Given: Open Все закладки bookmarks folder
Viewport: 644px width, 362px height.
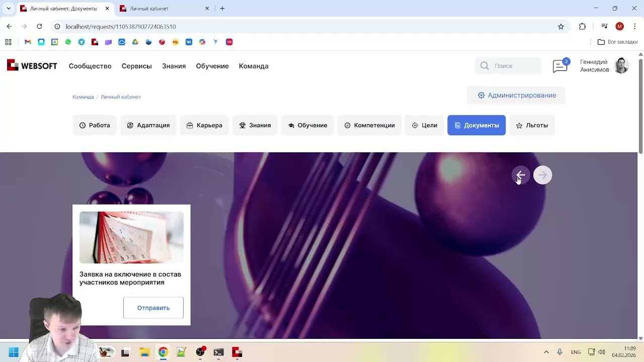Looking at the screenshot, I should [x=617, y=42].
